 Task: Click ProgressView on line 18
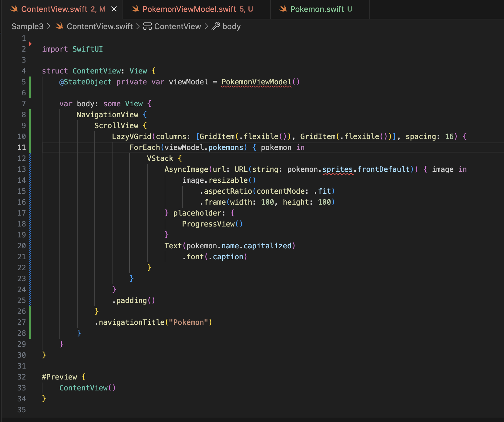208,224
